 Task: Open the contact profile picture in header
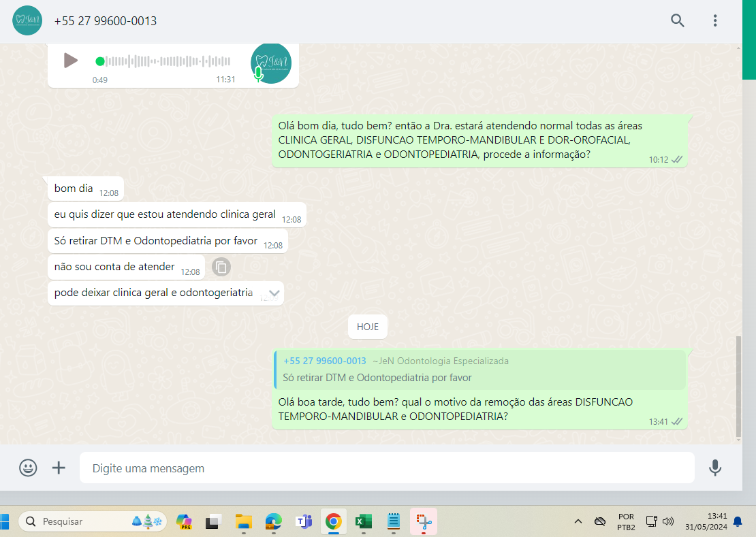tap(27, 20)
